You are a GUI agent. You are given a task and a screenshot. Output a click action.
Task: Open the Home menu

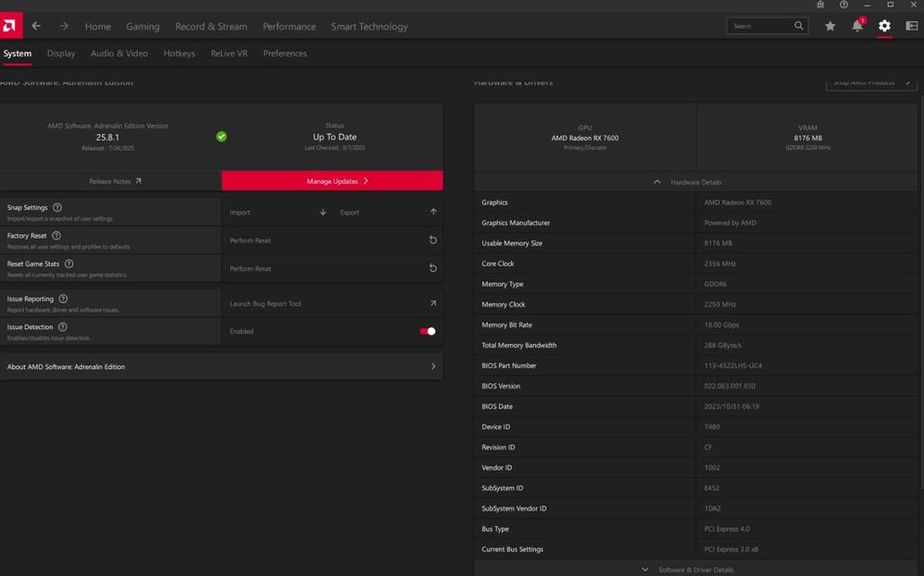98,27
